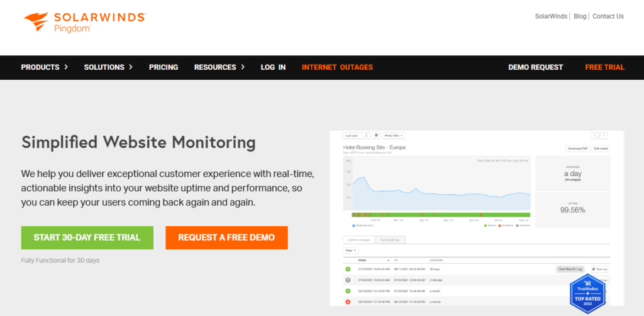Click the 'Simplified Website Monitoring' heading

point(138,143)
